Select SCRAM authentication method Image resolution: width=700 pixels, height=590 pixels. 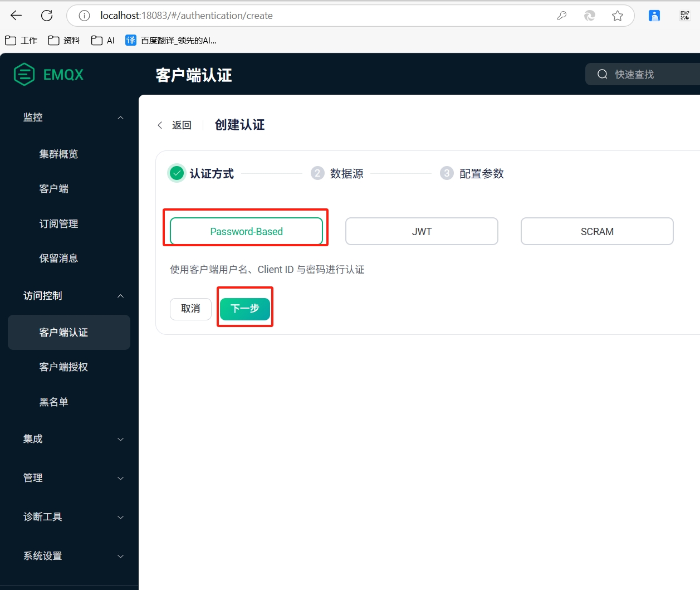pos(597,231)
